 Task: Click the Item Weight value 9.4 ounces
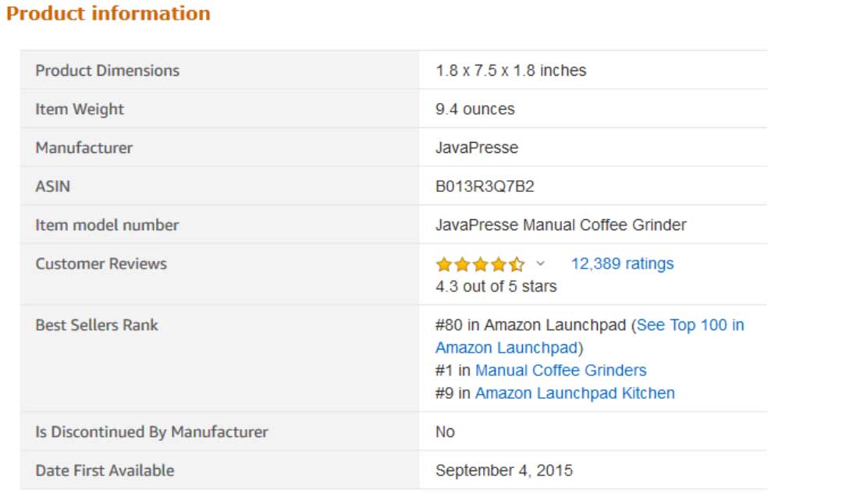point(474,109)
